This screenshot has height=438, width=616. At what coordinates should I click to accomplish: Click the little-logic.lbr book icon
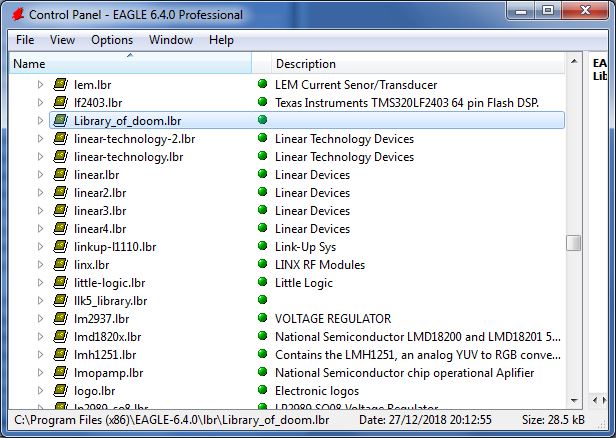coord(60,282)
